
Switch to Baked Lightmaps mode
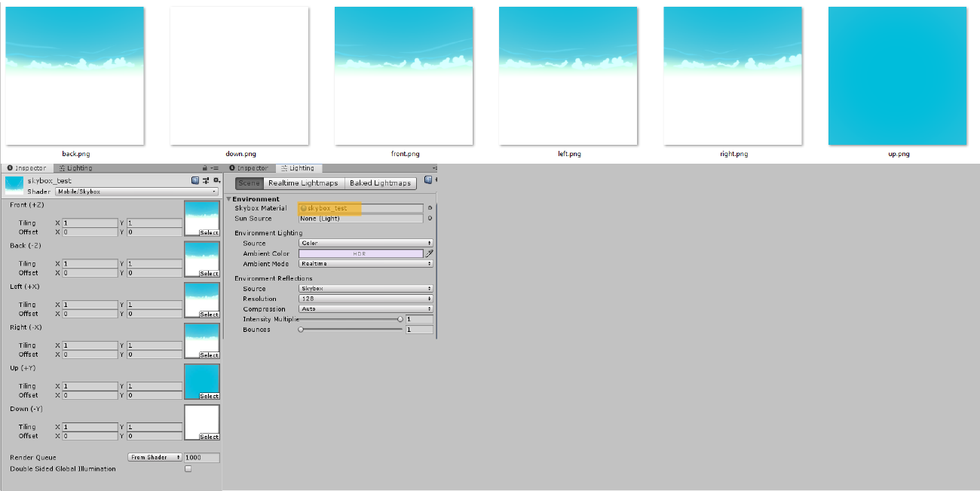[x=381, y=183]
